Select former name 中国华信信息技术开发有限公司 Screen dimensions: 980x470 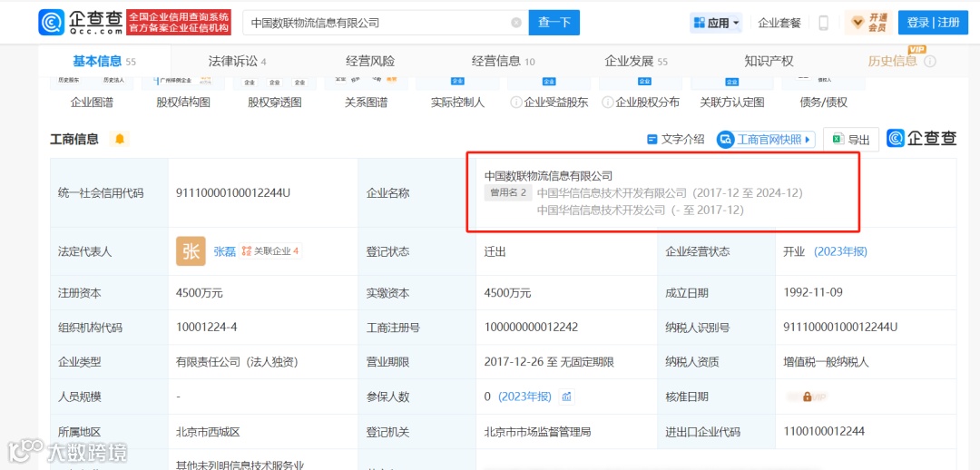click(612, 193)
